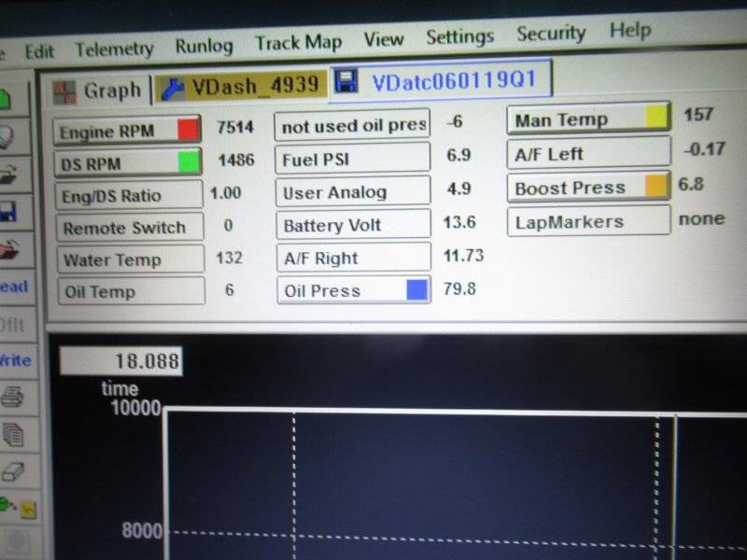Screen dimensions: 747x560
Task: Toggle the Boost Press channel button
Action: 577,187
